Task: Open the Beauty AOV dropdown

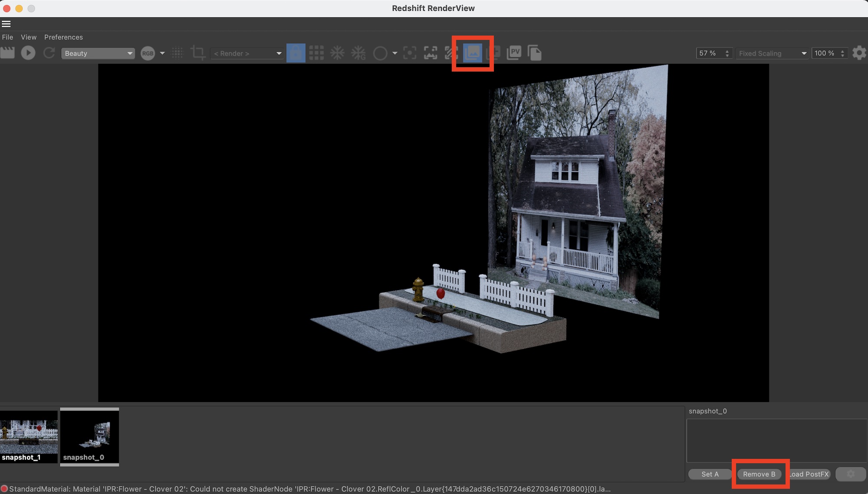Action: 98,53
